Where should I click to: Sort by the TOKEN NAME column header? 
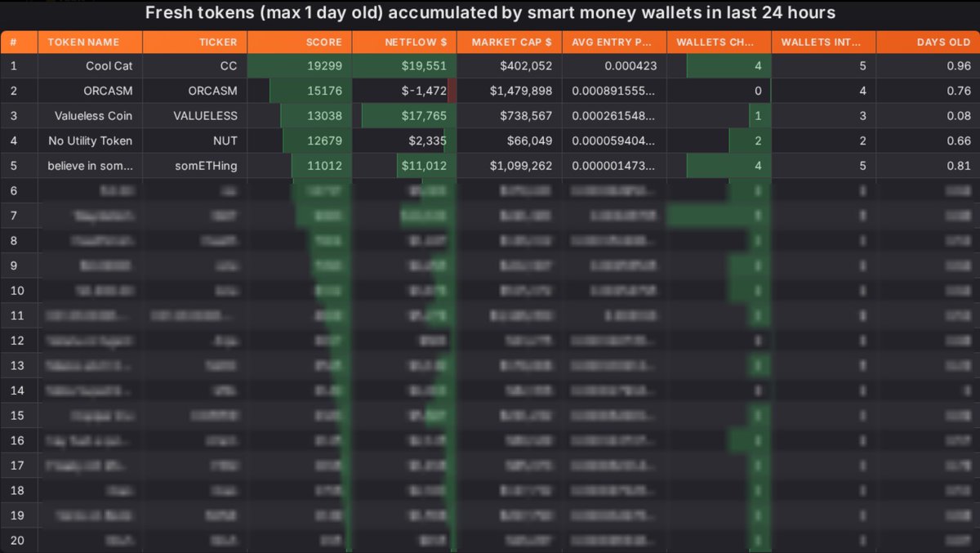pos(90,42)
